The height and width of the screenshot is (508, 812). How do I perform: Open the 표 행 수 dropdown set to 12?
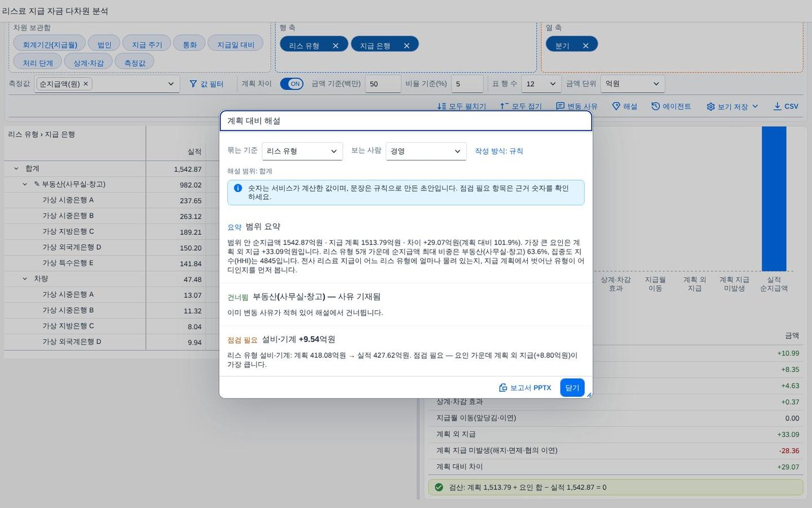point(541,84)
